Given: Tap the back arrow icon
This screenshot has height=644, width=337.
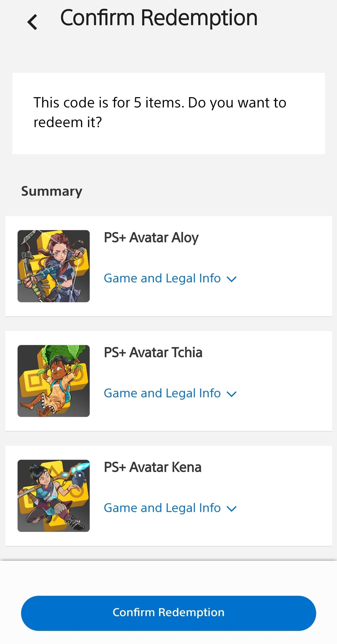Looking at the screenshot, I should (32, 22).
